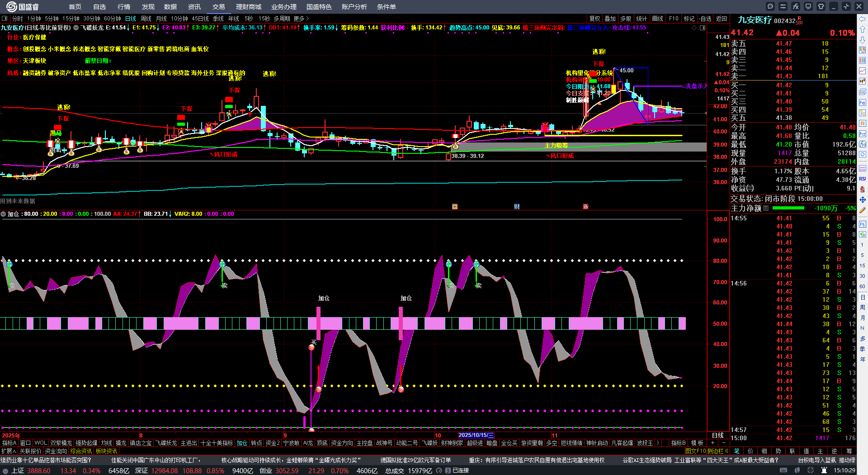Click the chess rook icon in status bar

coord(824,470)
